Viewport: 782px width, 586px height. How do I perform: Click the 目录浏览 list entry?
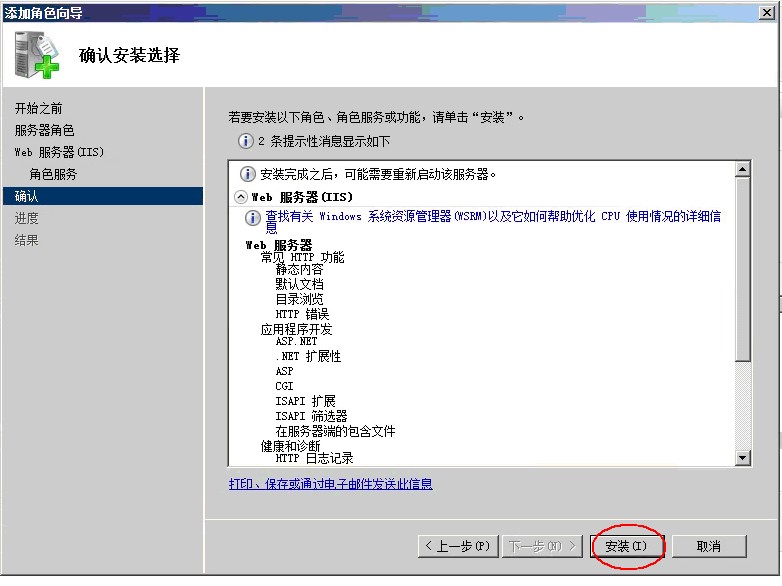[x=299, y=299]
